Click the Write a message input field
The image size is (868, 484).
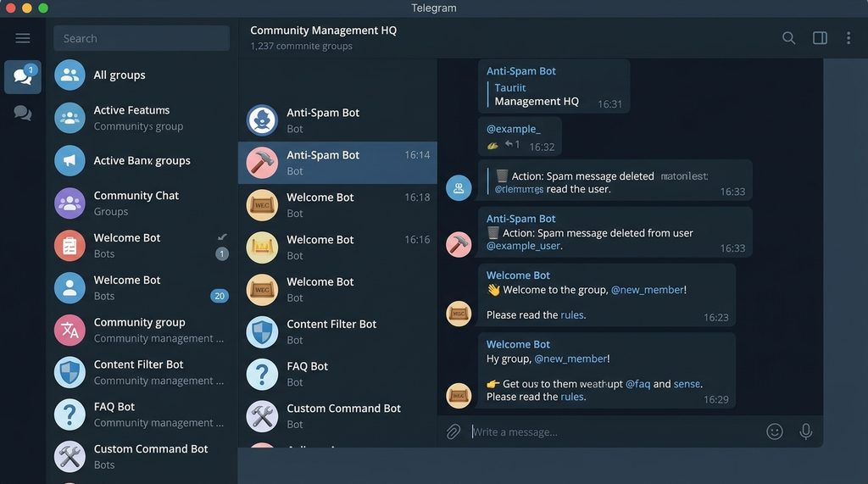[610, 431]
